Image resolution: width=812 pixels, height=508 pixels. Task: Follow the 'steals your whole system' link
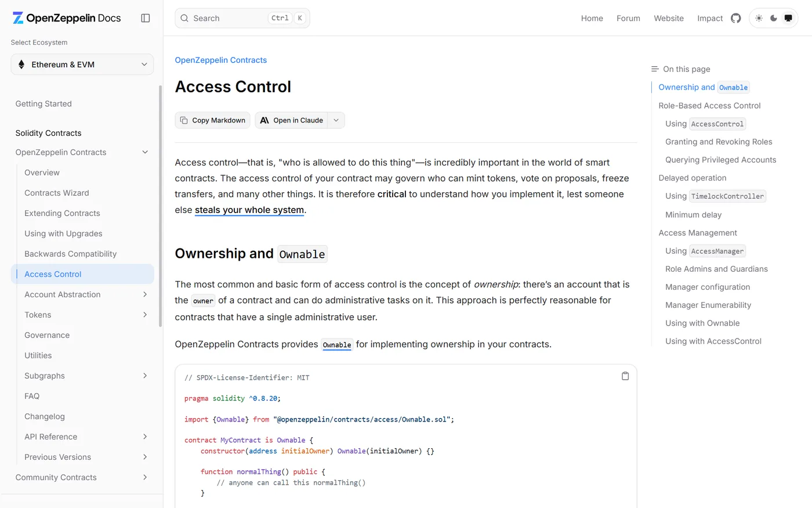(x=249, y=210)
